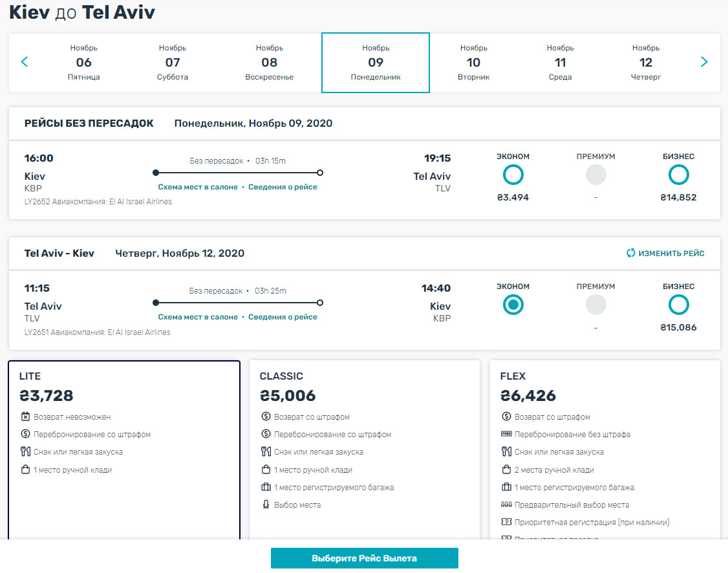Open Схема мест в салоне for flight LY2652

coord(198,187)
